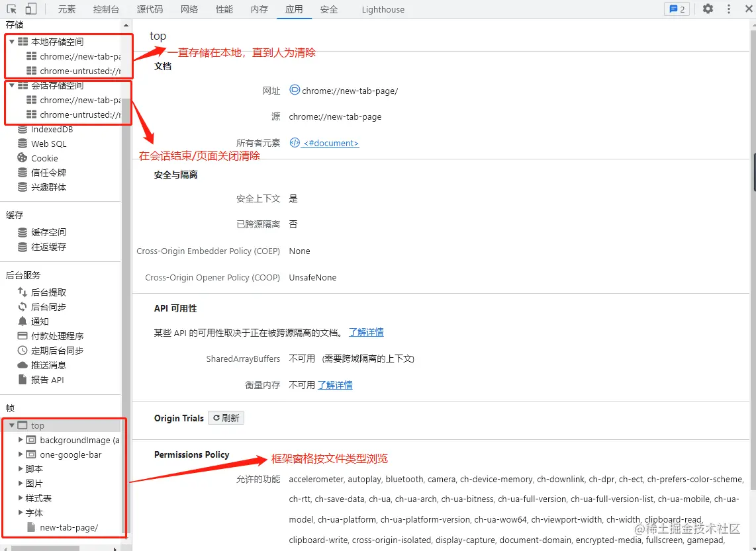Open the three-dot more options menu

(728, 9)
